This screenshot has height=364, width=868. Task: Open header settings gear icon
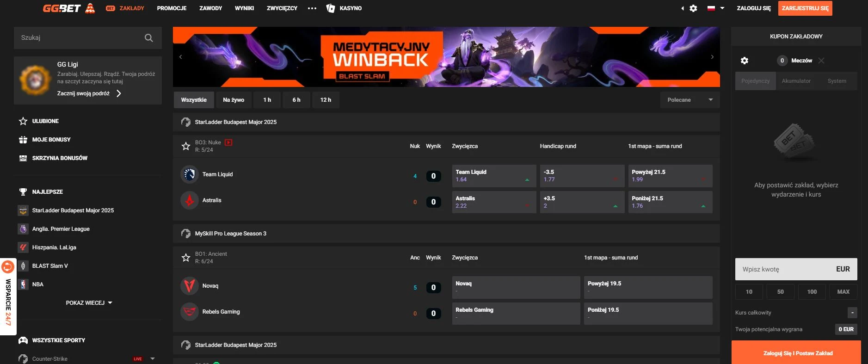[693, 8]
